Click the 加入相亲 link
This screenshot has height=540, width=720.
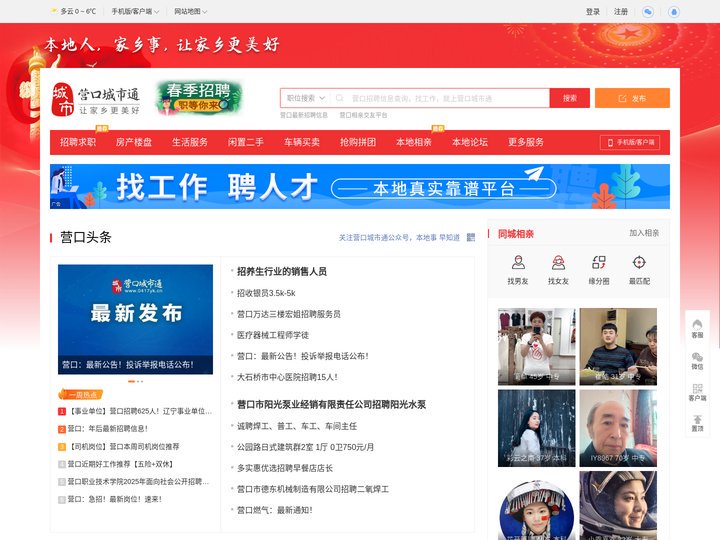click(x=644, y=233)
